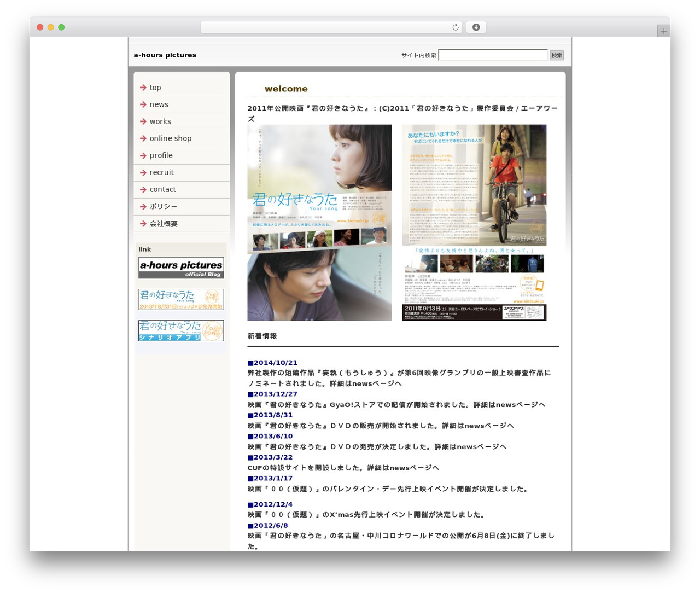
Task: Click the red arrow beside top
Action: [x=143, y=88]
